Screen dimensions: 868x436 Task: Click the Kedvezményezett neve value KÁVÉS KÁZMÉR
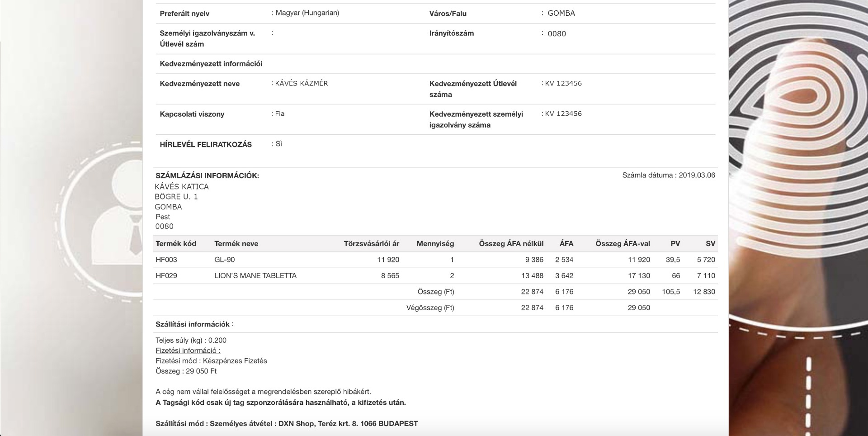coord(302,84)
